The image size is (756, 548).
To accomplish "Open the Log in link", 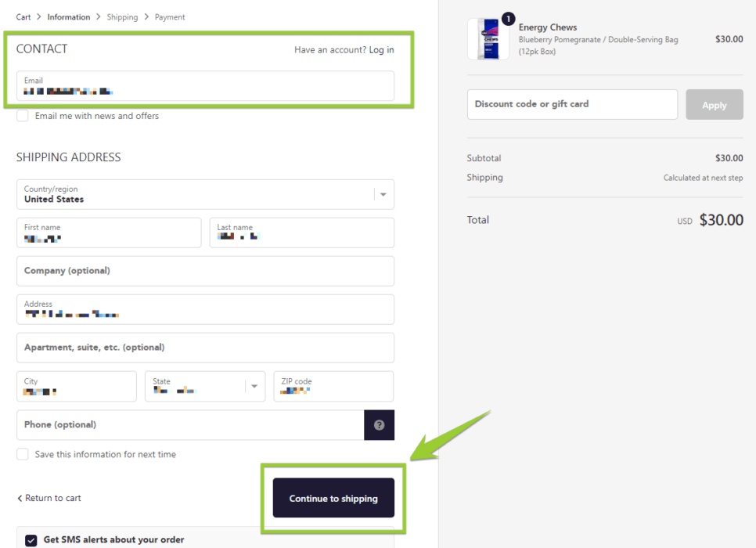I will [381, 49].
